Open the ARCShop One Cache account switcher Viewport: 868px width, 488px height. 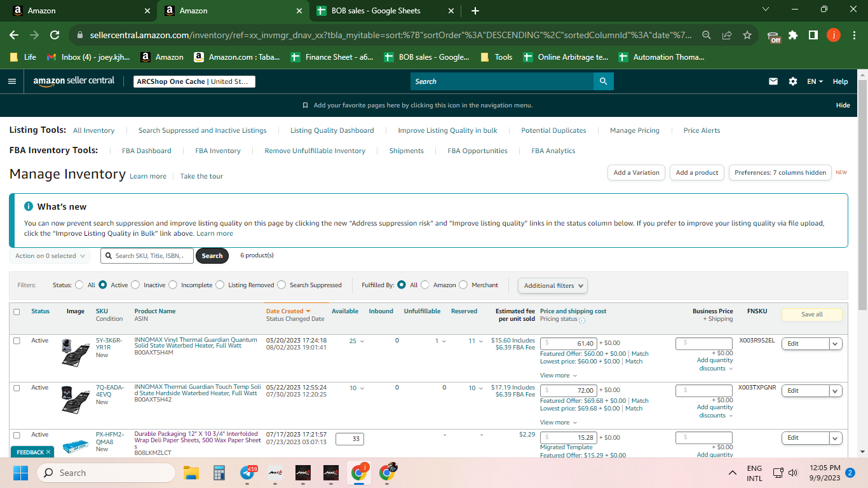coord(194,81)
